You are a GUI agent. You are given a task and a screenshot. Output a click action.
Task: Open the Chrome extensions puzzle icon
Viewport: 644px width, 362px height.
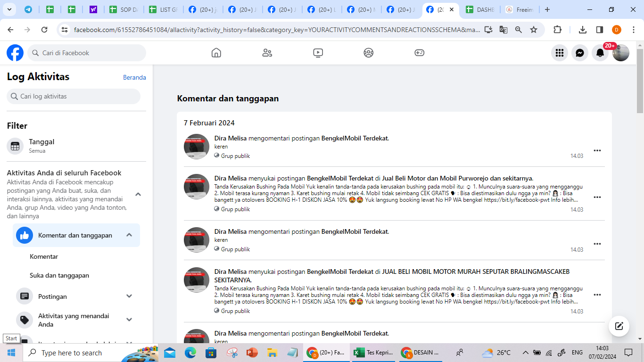pos(557,30)
